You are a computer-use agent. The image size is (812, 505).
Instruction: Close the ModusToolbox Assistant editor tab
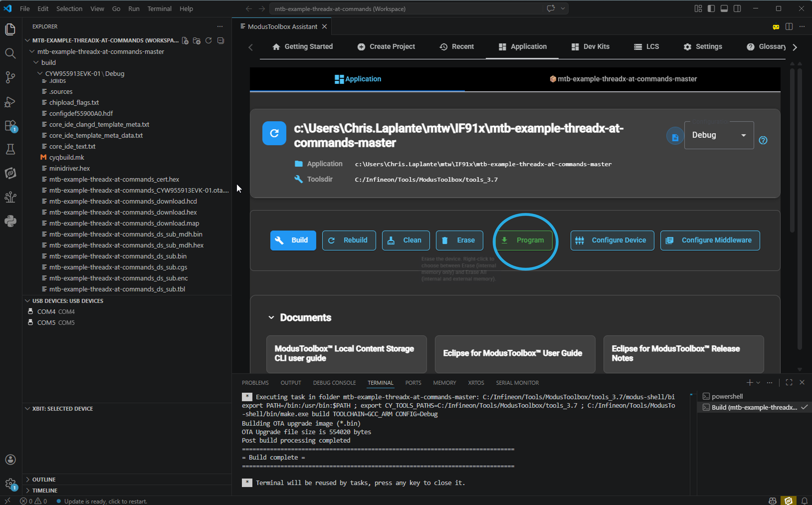coord(324,27)
